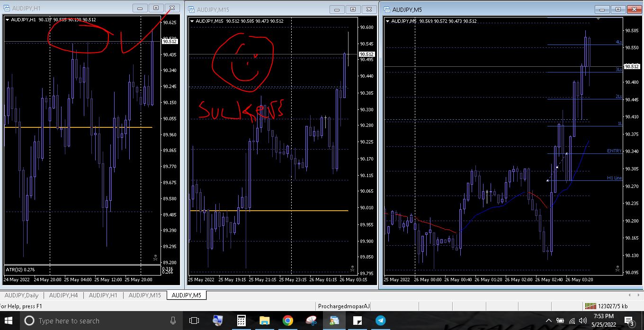
Task: Select the orange horizontal line in H1 chart
Action: point(78,127)
